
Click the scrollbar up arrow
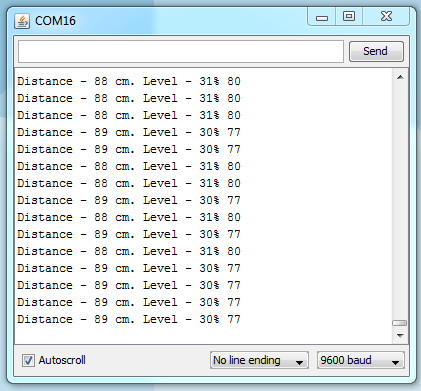click(x=400, y=77)
